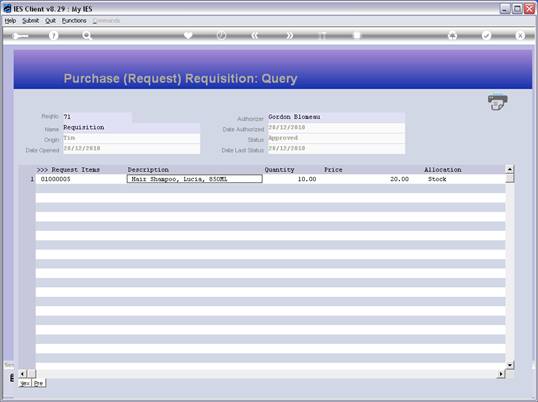Open the Submit menu
Image resolution: width=538 pixels, height=402 pixels.
(31, 21)
